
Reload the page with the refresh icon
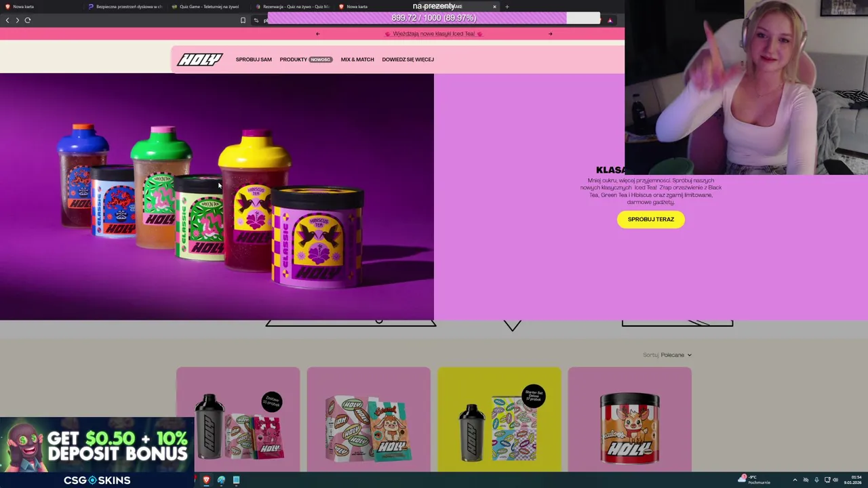coord(28,20)
